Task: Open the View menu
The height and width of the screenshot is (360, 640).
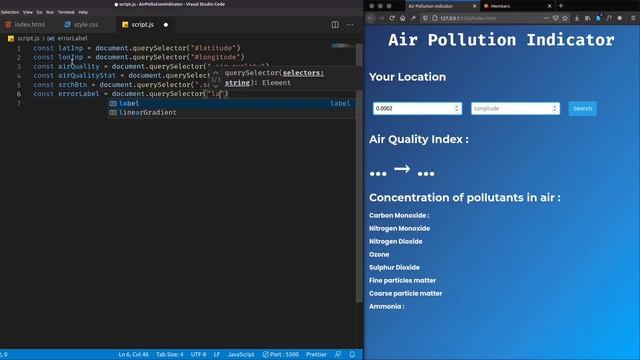Action: point(28,12)
